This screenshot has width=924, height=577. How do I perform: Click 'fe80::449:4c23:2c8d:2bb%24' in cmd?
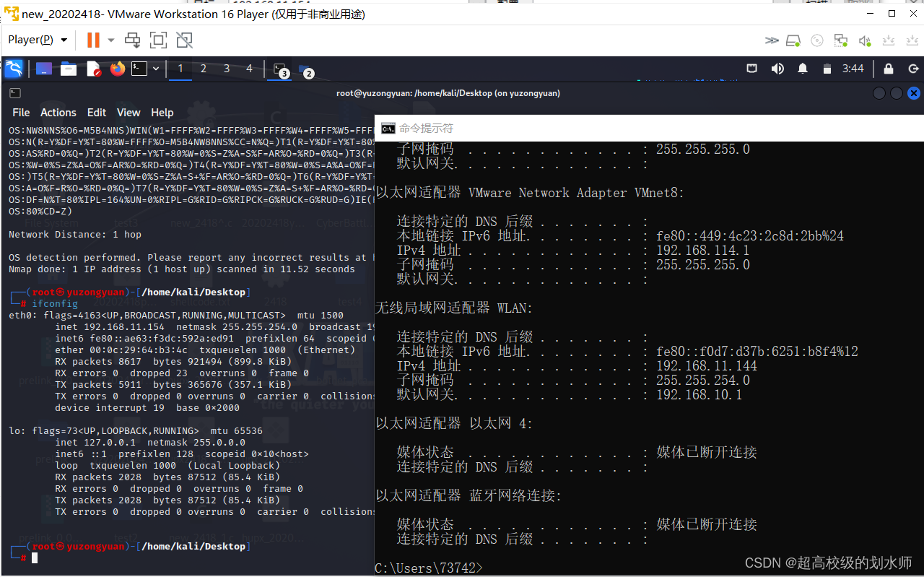pos(750,236)
